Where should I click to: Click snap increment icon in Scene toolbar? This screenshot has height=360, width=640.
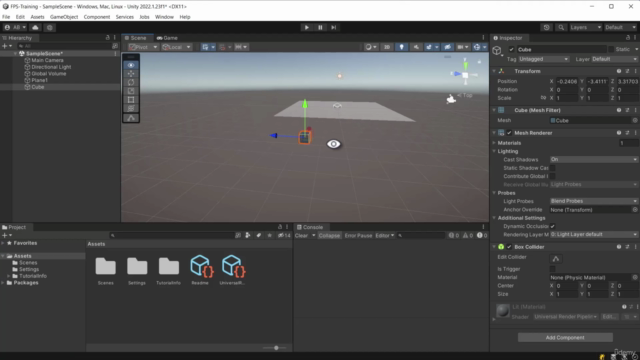pyautogui.click(x=241, y=47)
